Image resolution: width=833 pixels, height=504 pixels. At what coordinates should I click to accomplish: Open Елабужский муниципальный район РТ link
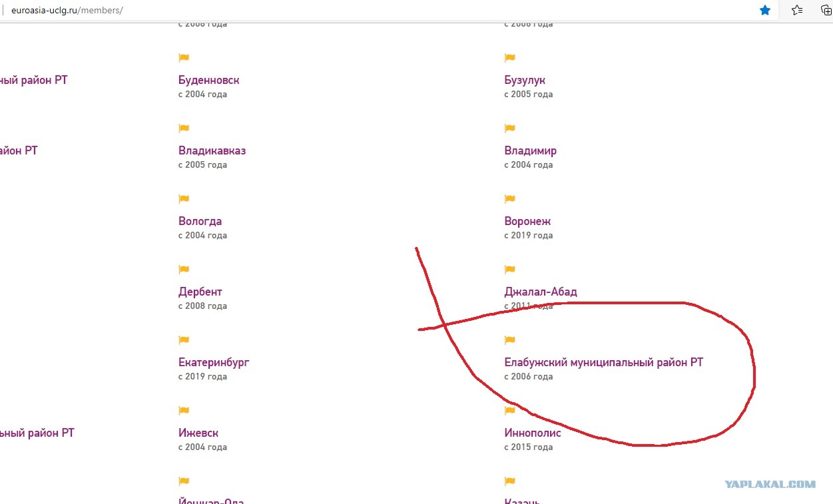coord(603,363)
